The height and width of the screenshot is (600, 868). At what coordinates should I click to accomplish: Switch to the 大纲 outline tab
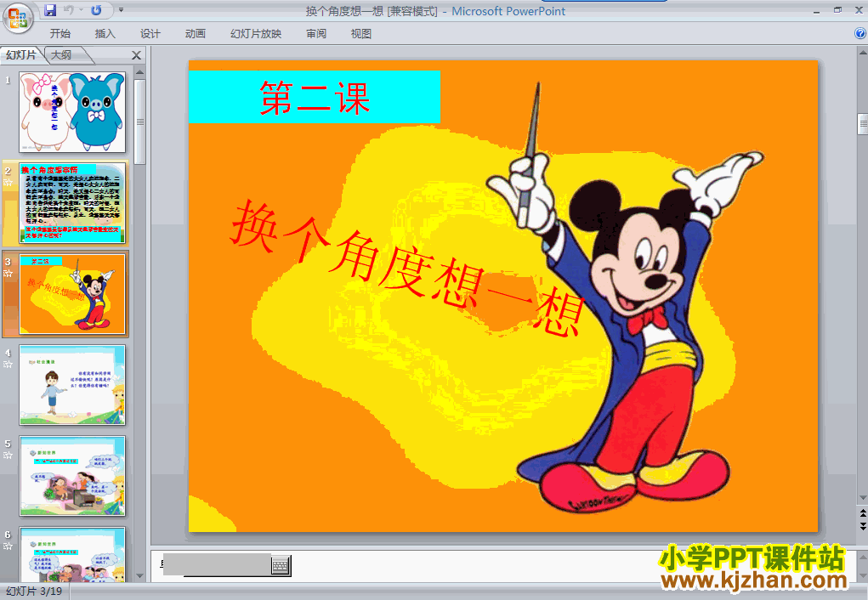pos(61,54)
